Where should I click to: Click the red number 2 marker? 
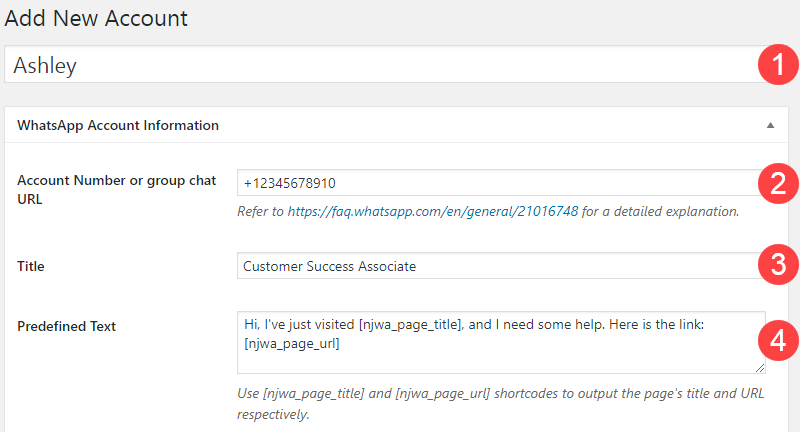coord(778,183)
